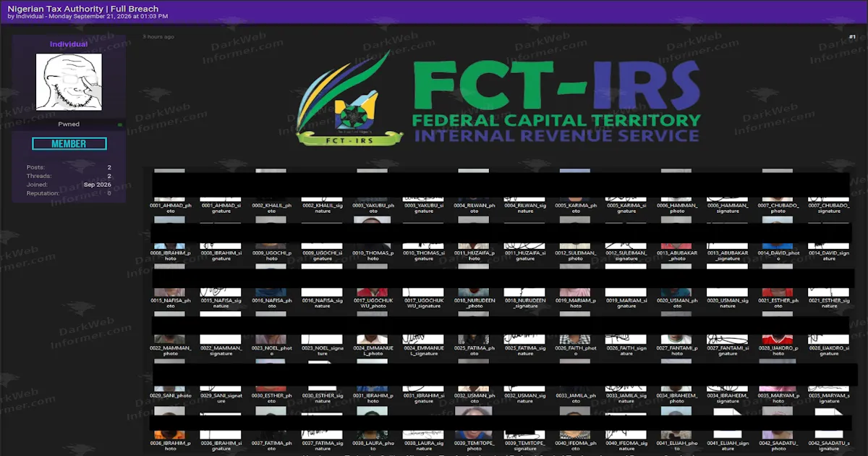
Task: Click the 0037_FATIMA_photo label
Action: click(272, 445)
